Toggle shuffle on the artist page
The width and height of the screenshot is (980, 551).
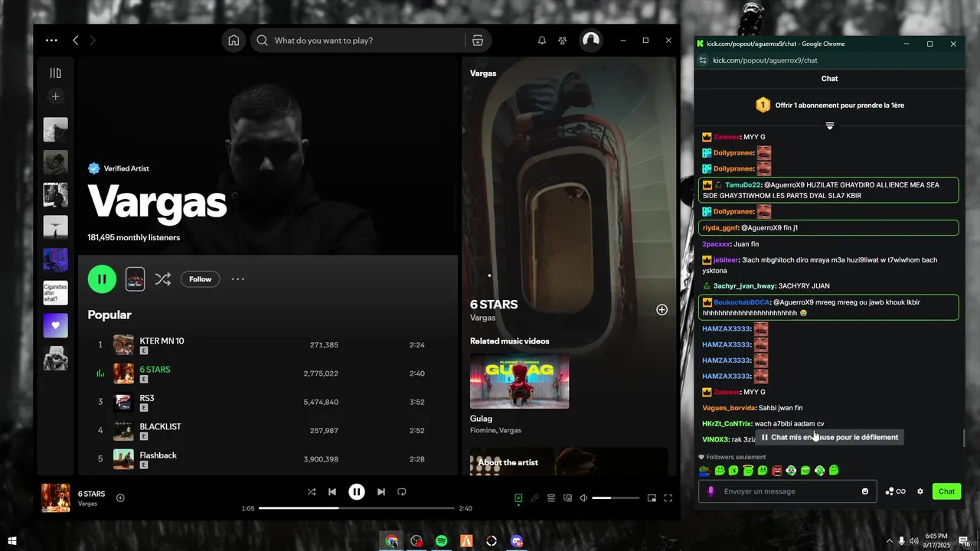(163, 279)
